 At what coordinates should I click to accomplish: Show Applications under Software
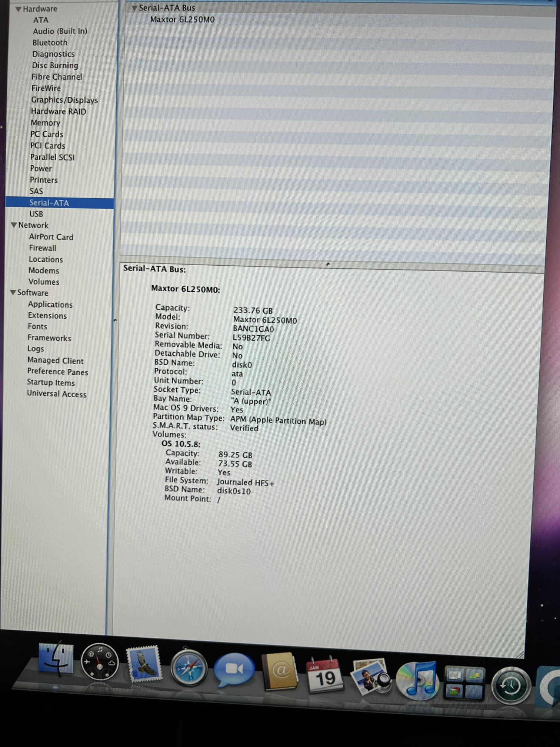[x=50, y=304]
